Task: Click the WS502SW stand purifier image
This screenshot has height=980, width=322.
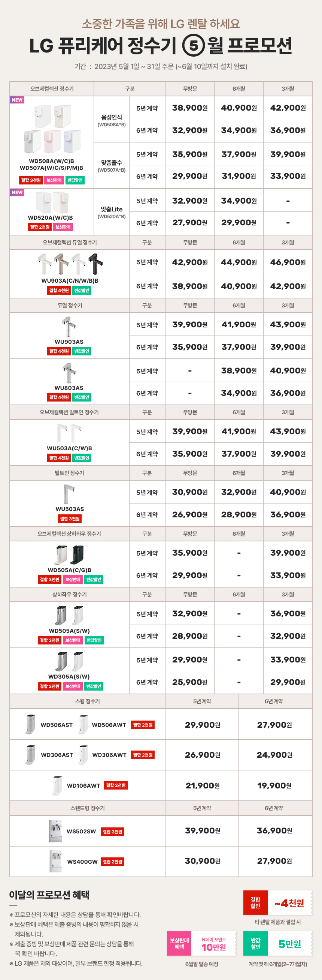Action: tap(55, 831)
